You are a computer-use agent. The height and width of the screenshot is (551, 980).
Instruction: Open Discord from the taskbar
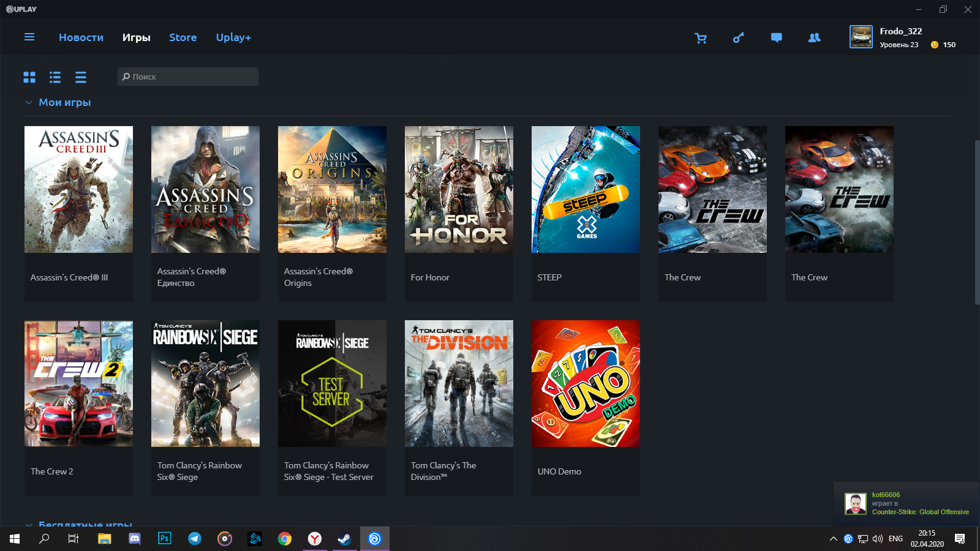[135, 539]
